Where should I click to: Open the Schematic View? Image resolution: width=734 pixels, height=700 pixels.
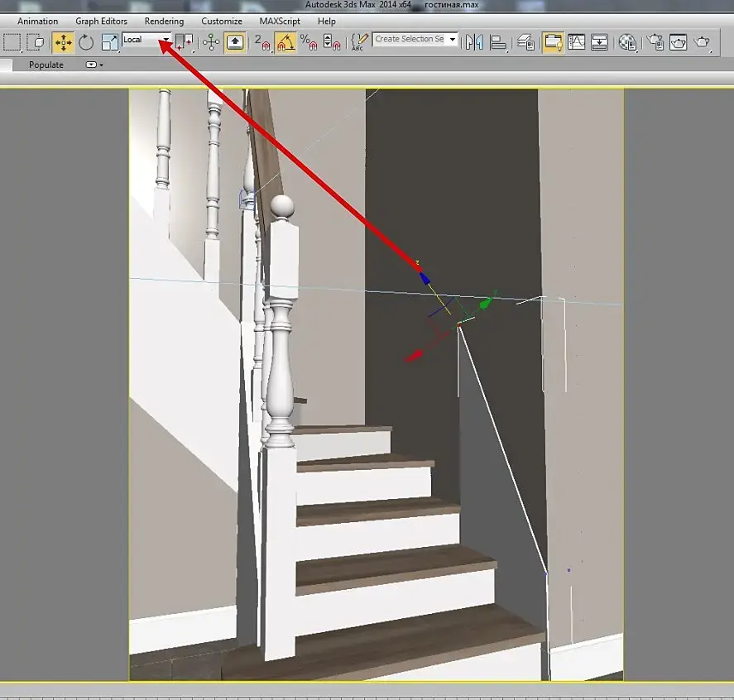point(600,42)
